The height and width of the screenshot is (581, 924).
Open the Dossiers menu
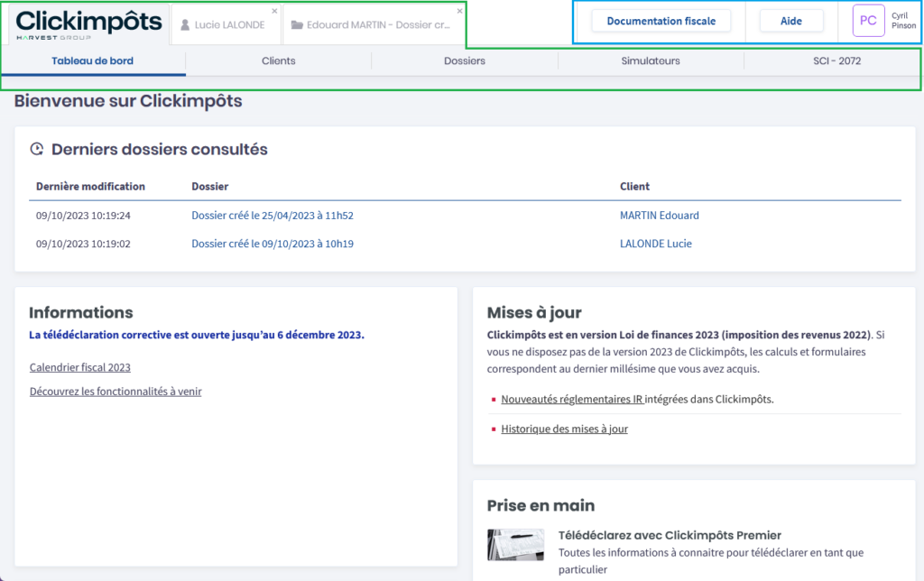pyautogui.click(x=464, y=61)
